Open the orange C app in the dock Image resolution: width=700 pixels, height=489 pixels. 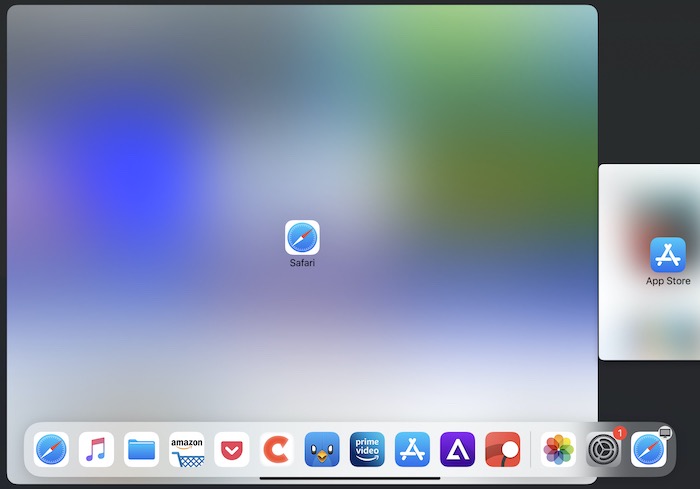click(x=277, y=449)
